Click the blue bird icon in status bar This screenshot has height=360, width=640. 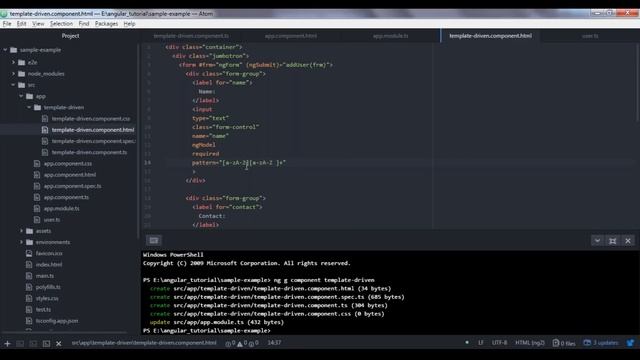coord(631,343)
